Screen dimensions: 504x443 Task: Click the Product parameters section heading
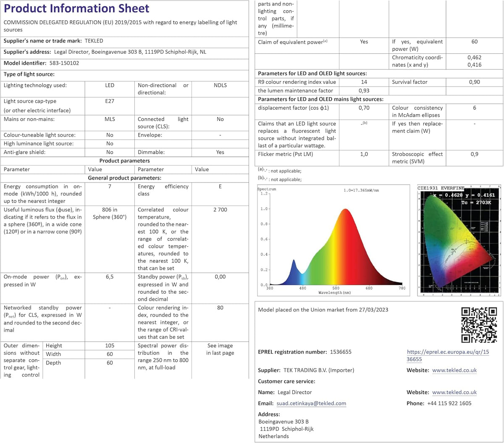coord(124,161)
